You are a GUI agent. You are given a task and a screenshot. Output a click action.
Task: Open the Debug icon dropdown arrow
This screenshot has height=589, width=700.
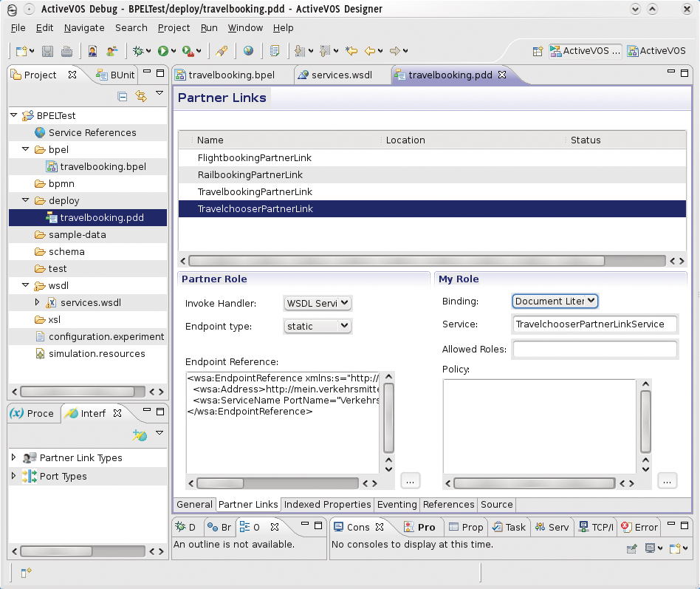pyautogui.click(x=148, y=51)
